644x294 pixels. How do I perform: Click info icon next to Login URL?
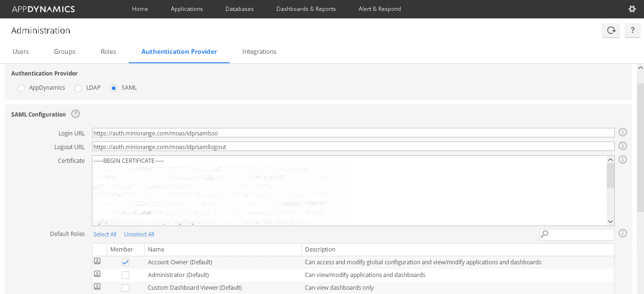622,133
